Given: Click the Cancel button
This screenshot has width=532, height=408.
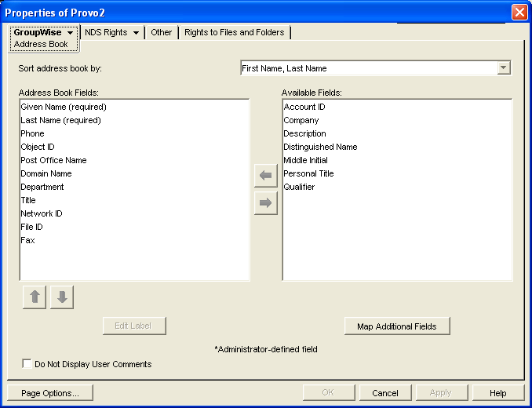Looking at the screenshot, I should (x=385, y=393).
